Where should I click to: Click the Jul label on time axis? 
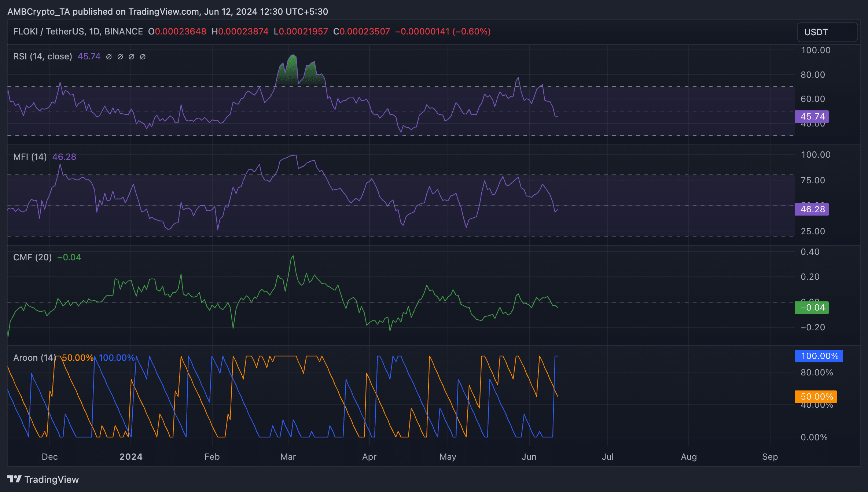pos(607,457)
